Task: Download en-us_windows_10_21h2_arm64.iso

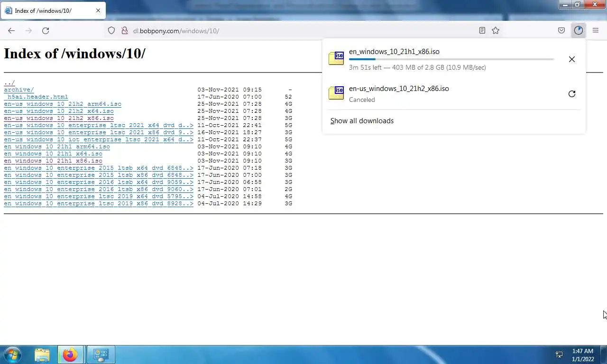Action: pos(63,104)
